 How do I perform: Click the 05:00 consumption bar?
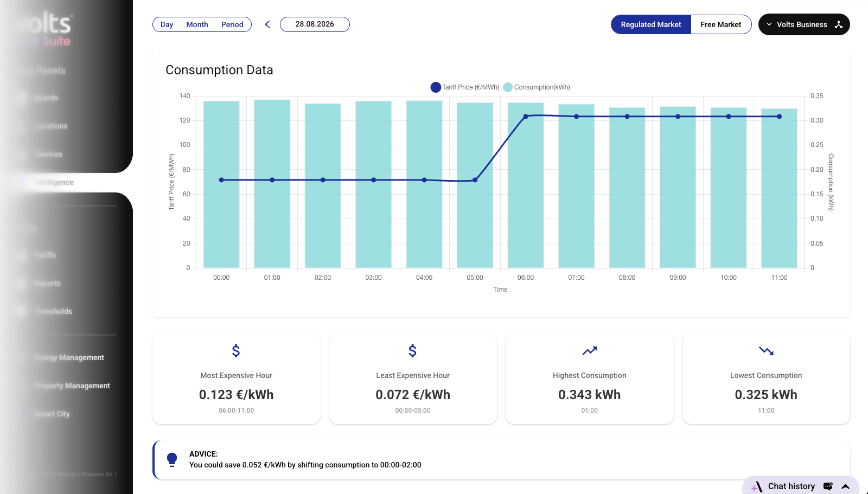[475, 185]
